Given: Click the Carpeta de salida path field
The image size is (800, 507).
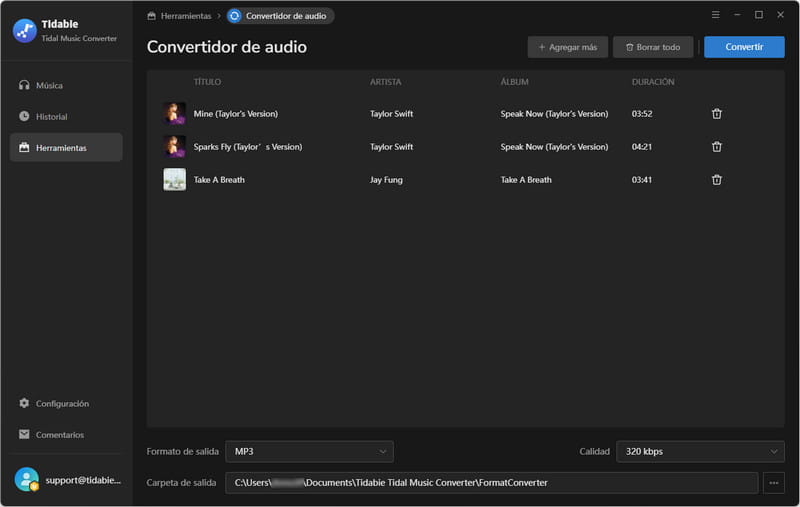Looking at the screenshot, I should [491, 483].
